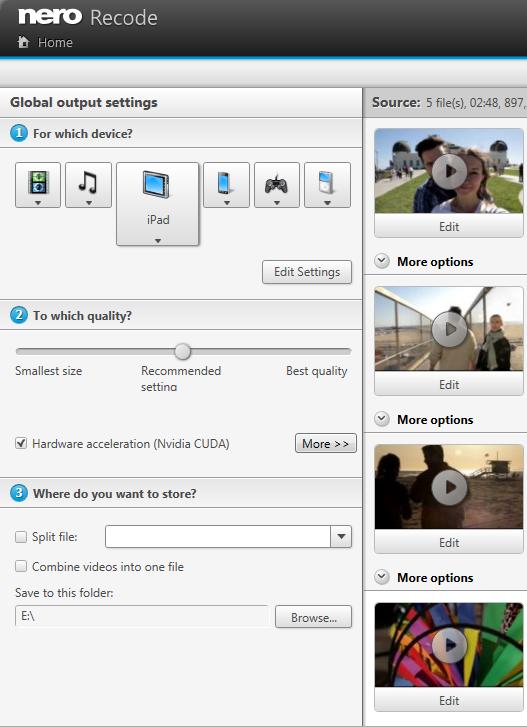
Task: Select the game controller device icon
Action: (277, 185)
